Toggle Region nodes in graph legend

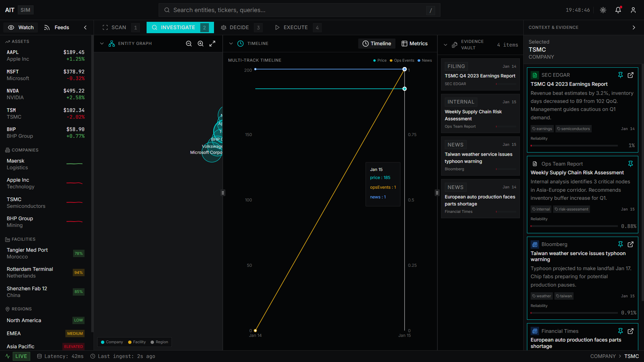tap(159, 342)
